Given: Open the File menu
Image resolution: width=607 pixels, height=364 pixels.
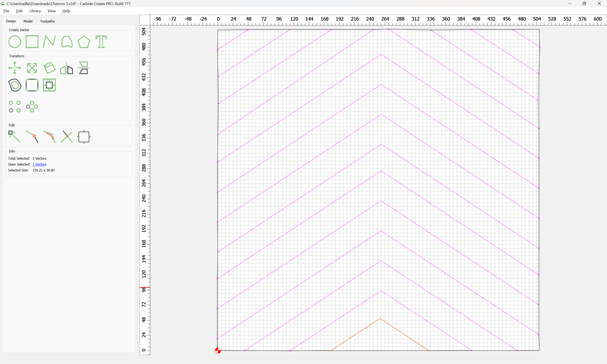Looking at the screenshot, I should tap(6, 11).
